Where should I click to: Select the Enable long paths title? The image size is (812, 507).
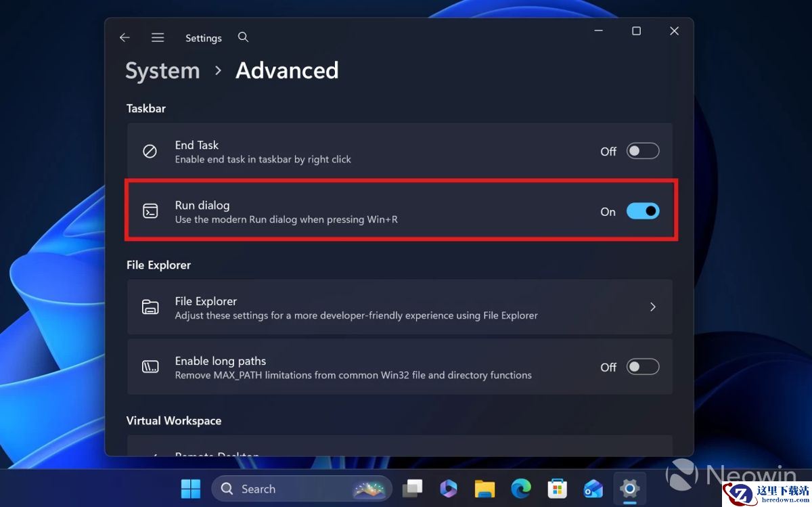tap(221, 361)
